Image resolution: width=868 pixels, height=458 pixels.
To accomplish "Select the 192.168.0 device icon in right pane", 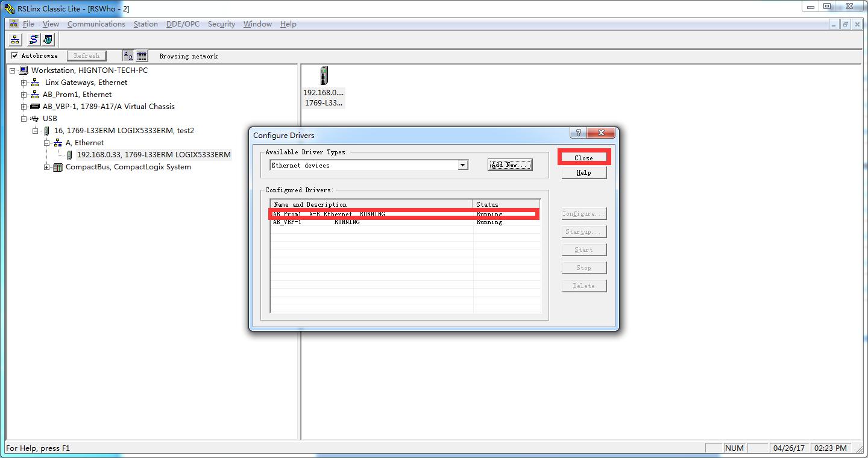I will click(x=324, y=77).
